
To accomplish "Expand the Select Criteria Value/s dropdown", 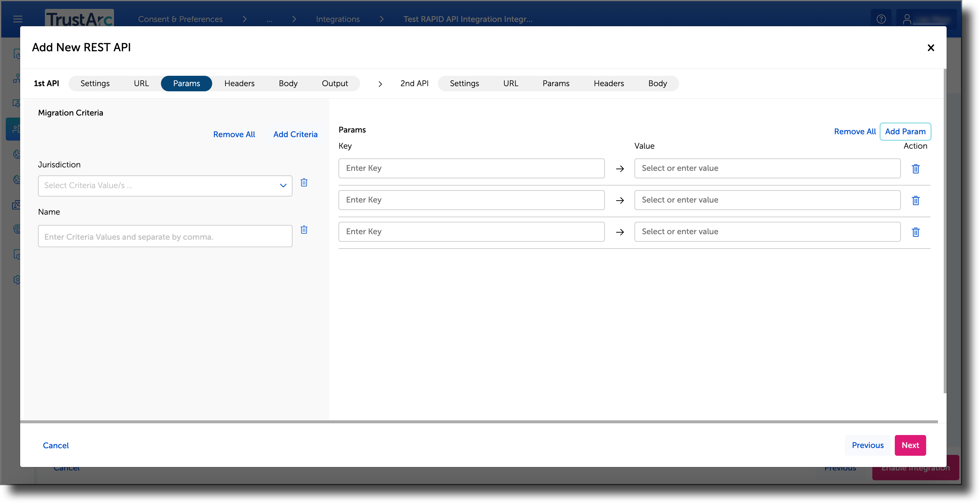I will pos(283,186).
